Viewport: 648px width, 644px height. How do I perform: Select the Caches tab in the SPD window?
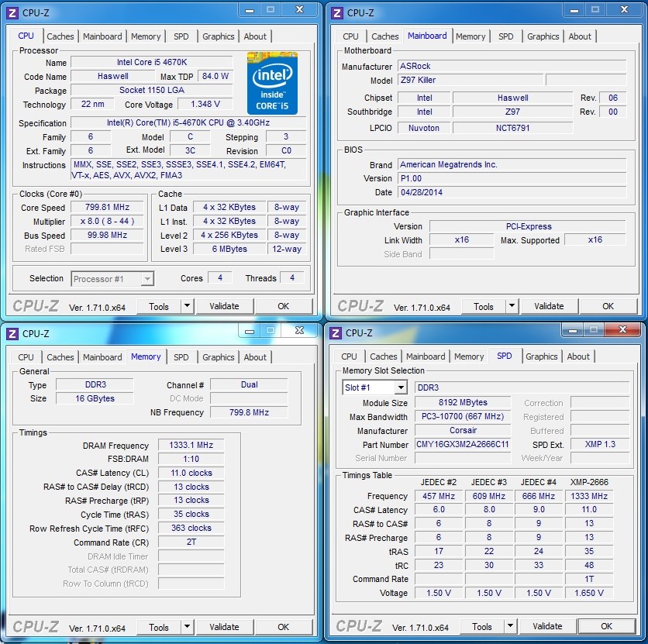[x=384, y=356]
